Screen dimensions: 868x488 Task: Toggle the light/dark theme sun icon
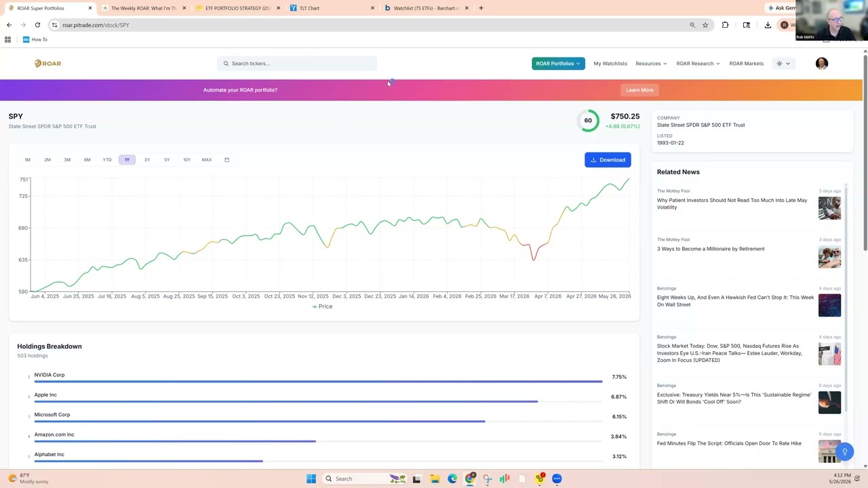pyautogui.click(x=780, y=64)
